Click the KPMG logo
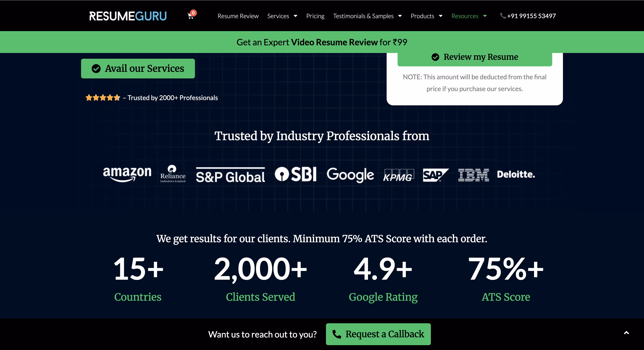Image resolution: width=644 pixels, height=350 pixels. pyautogui.click(x=398, y=175)
